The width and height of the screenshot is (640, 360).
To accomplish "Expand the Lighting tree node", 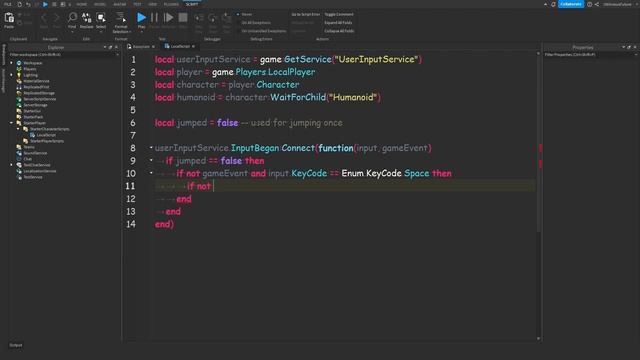I will (11, 75).
